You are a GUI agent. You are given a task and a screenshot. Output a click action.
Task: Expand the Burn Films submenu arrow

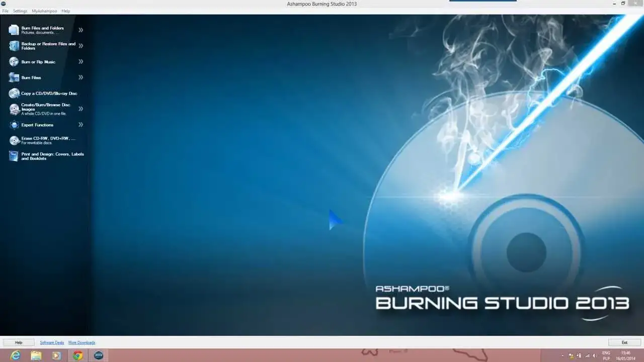point(80,77)
